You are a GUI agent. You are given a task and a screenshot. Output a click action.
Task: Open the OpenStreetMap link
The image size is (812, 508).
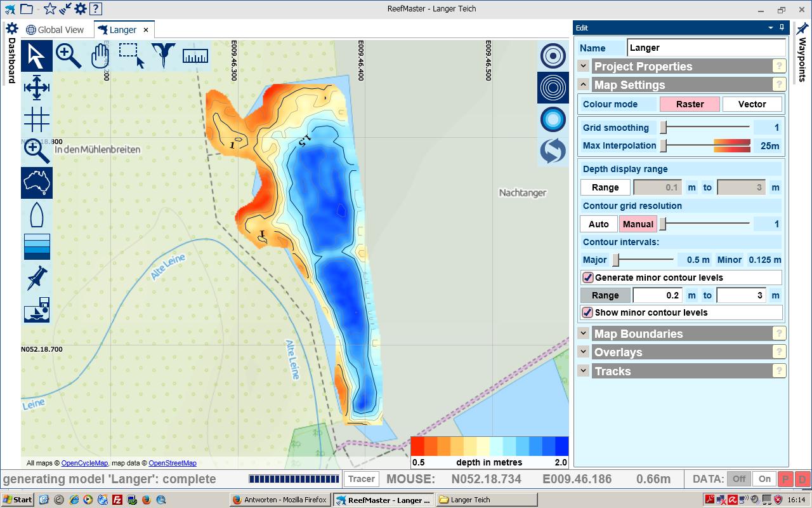(x=172, y=464)
